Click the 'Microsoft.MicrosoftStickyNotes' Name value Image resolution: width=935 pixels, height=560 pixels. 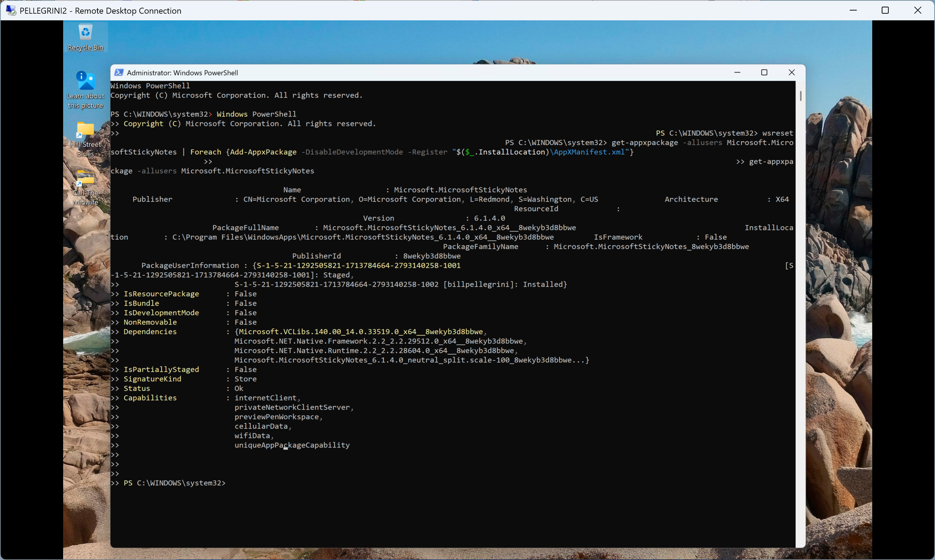coord(461,190)
